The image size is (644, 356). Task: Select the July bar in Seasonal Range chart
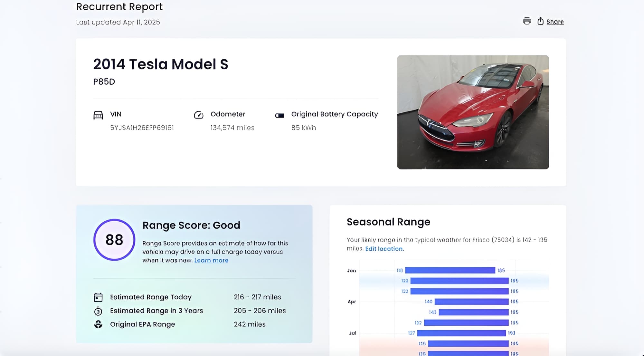[x=461, y=333]
